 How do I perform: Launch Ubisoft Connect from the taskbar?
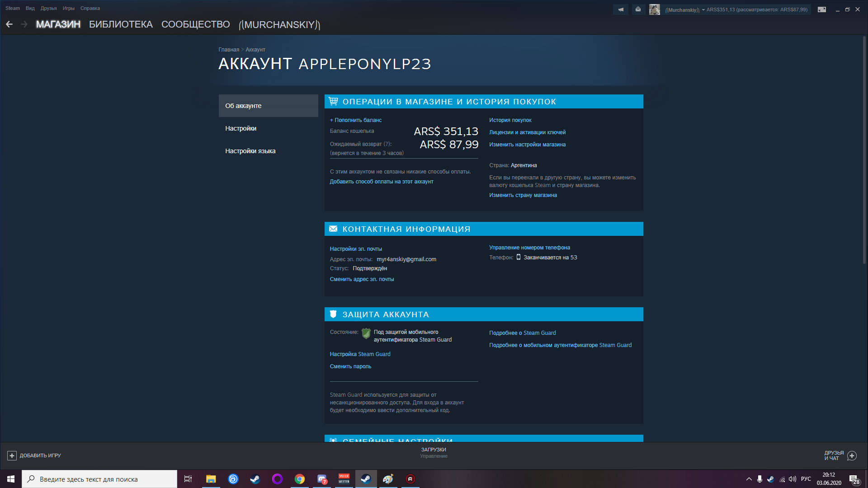pos(233,479)
